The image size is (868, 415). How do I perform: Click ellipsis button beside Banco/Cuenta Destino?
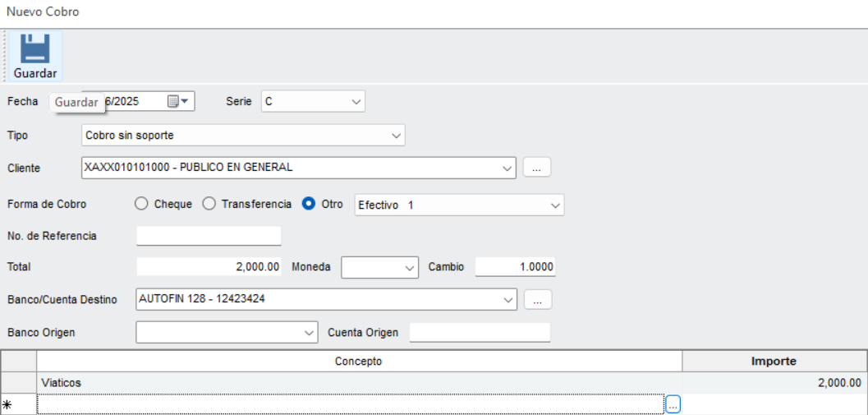[x=538, y=300]
